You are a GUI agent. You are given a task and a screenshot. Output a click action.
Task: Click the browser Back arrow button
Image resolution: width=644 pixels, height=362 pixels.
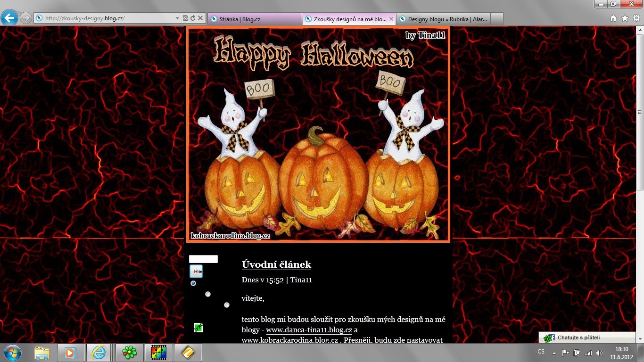(9, 18)
